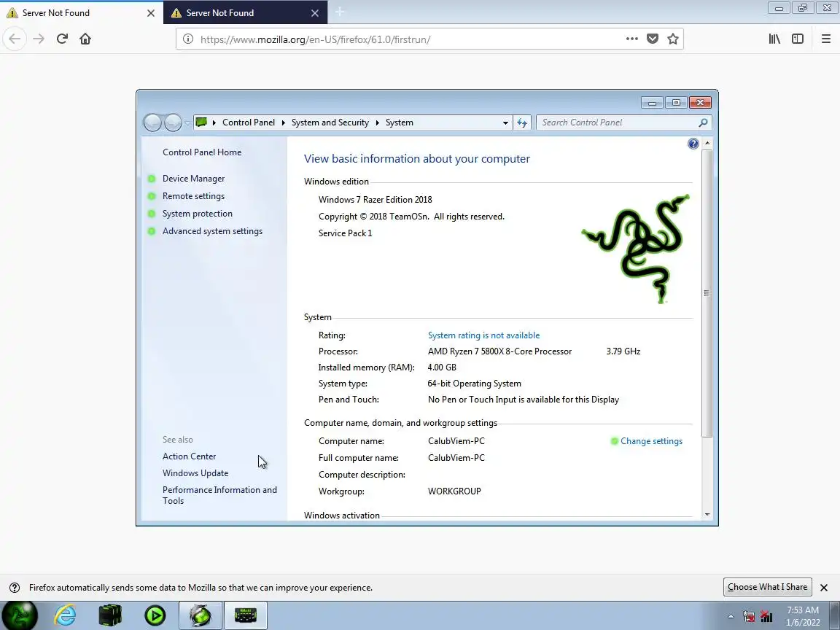Click network status tray icon
The width and height of the screenshot is (840, 630).
[x=766, y=616]
